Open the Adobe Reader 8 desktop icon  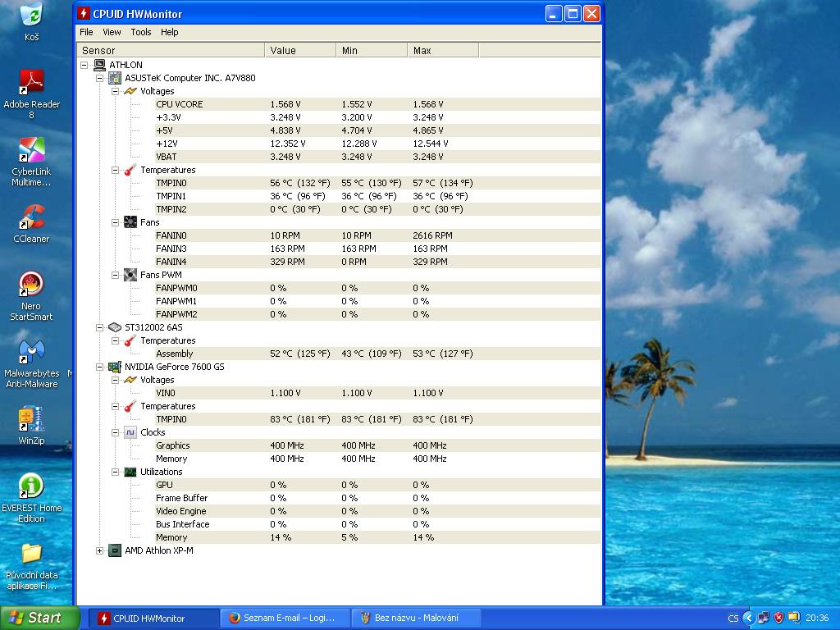coord(31,83)
